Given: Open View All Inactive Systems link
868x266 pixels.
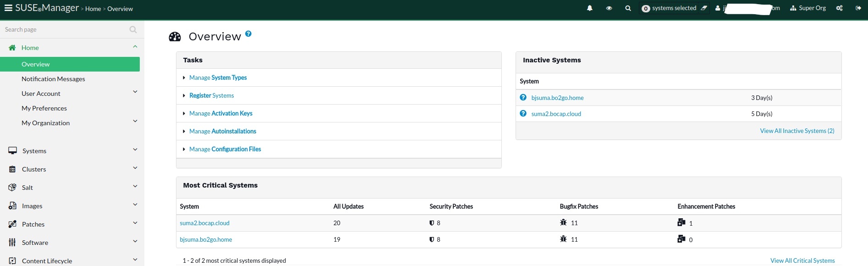Looking at the screenshot, I should coord(797,131).
